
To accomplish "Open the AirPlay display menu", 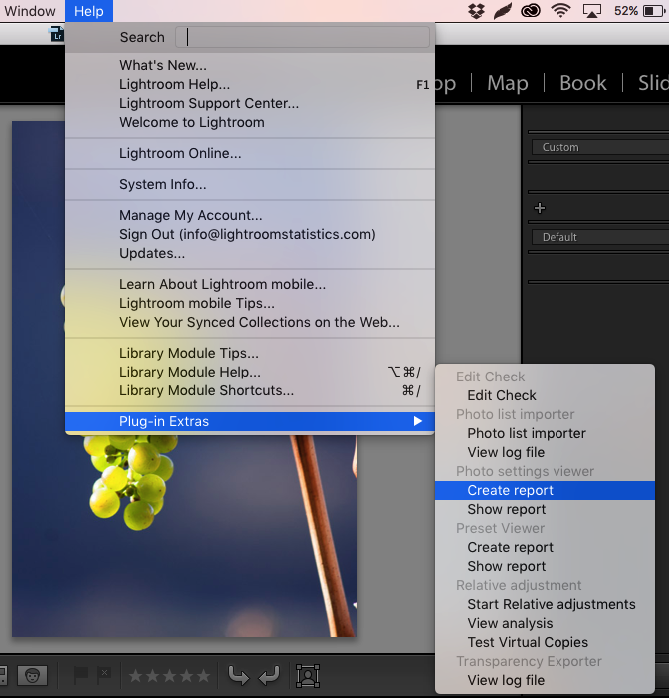I will (x=592, y=11).
